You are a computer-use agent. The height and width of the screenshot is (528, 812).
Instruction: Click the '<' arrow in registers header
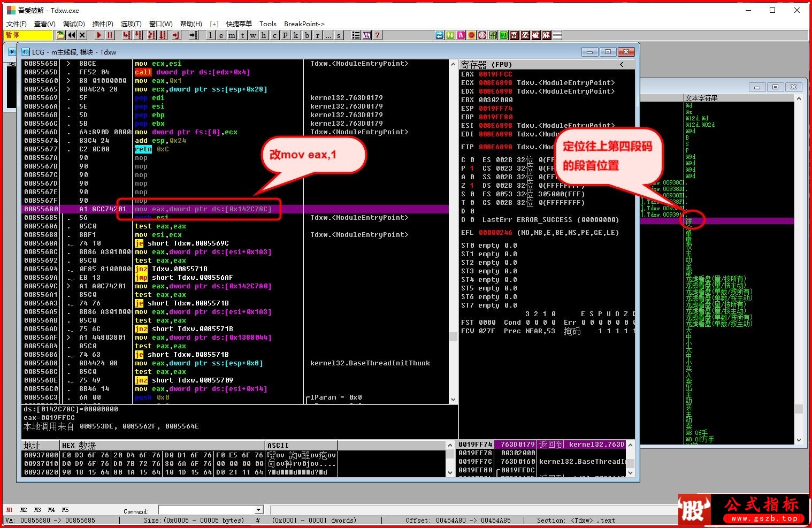pos(622,64)
